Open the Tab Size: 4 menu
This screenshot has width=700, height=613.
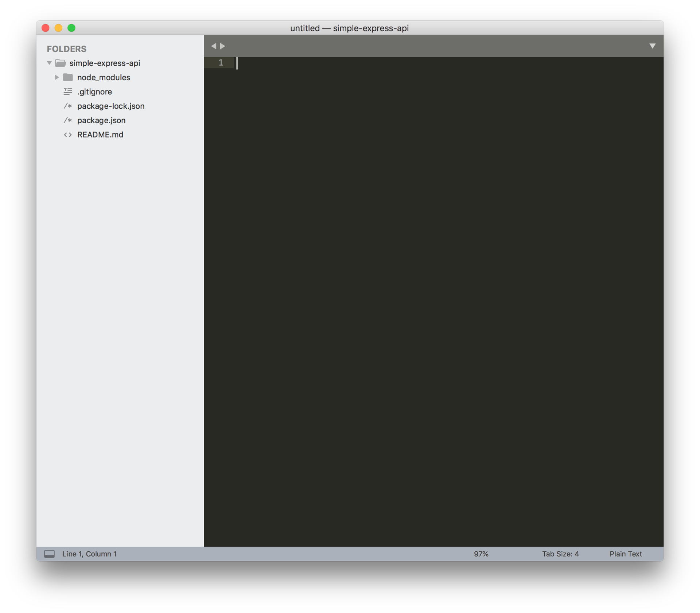pyautogui.click(x=560, y=554)
